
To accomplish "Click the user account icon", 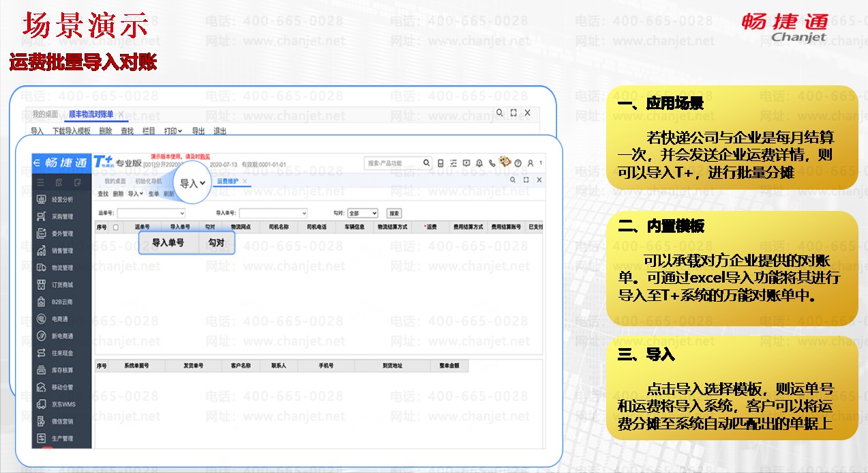I will tap(530, 163).
